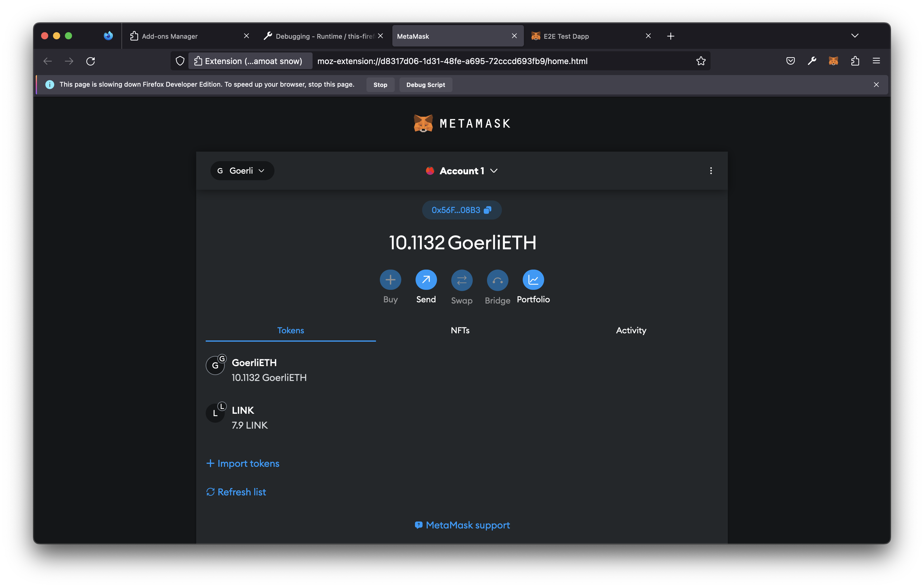Screen dimensions: 924x588
Task: Open the Goerli network dropdown
Action: (242, 170)
